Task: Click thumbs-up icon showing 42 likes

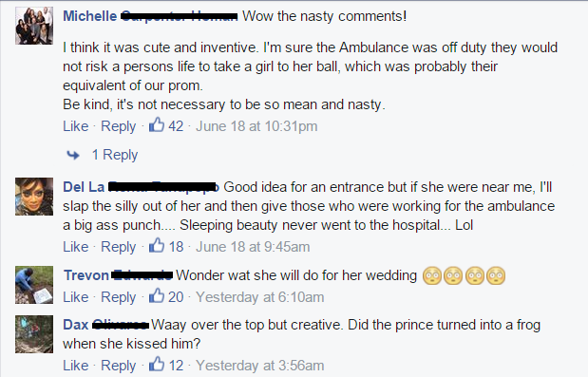Action: click(x=157, y=124)
